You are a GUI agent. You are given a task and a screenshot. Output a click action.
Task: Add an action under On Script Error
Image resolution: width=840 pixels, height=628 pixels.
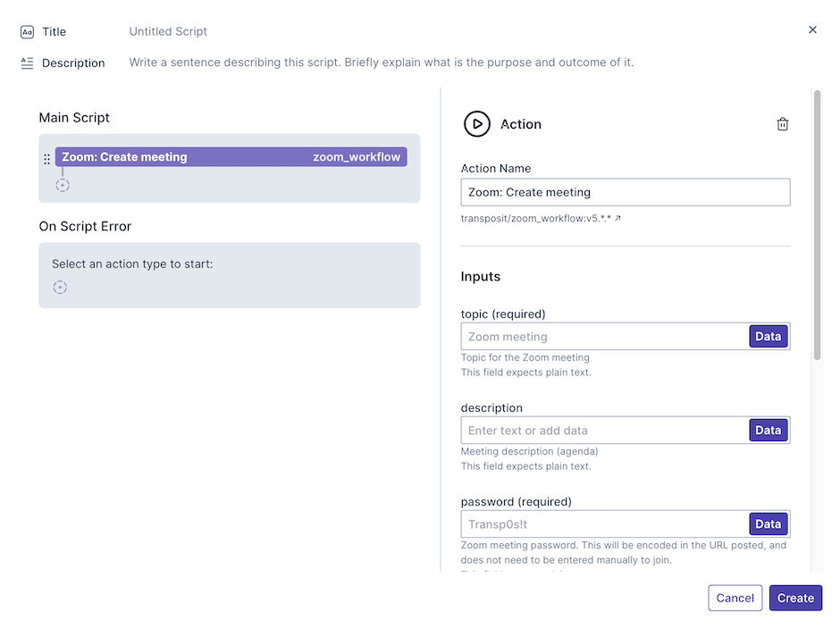[x=60, y=287]
